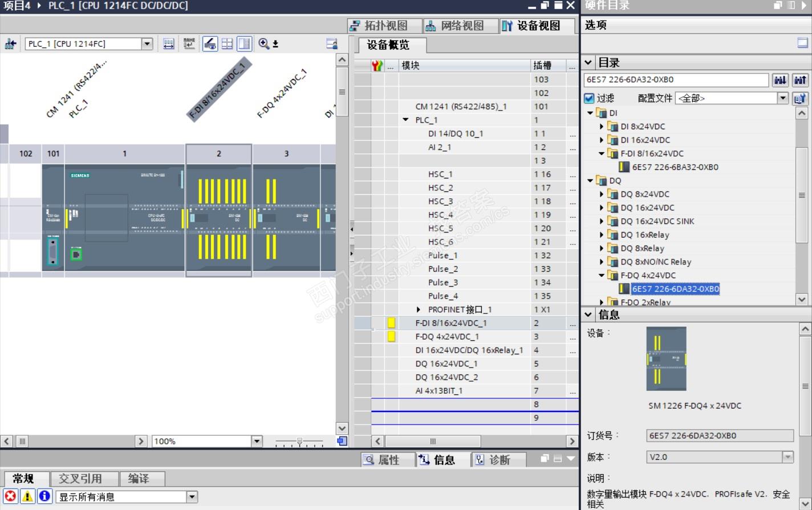Collapse the 目录 catalog section

(588, 62)
